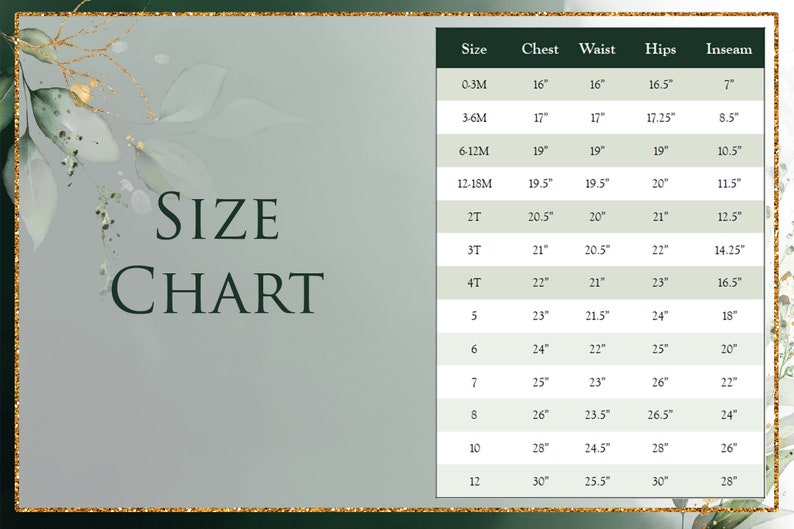The width and height of the screenshot is (794, 529).
Task: Select the 26.5" hips value for size 8
Action: click(660, 415)
